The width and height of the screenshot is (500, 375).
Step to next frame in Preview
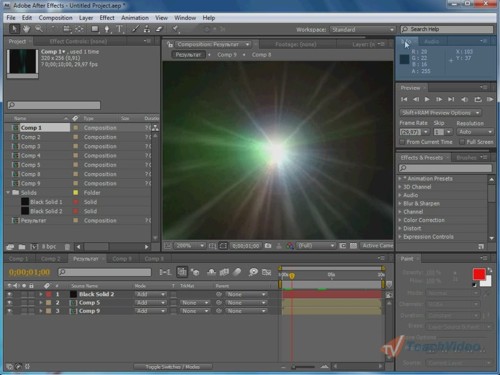click(x=439, y=99)
